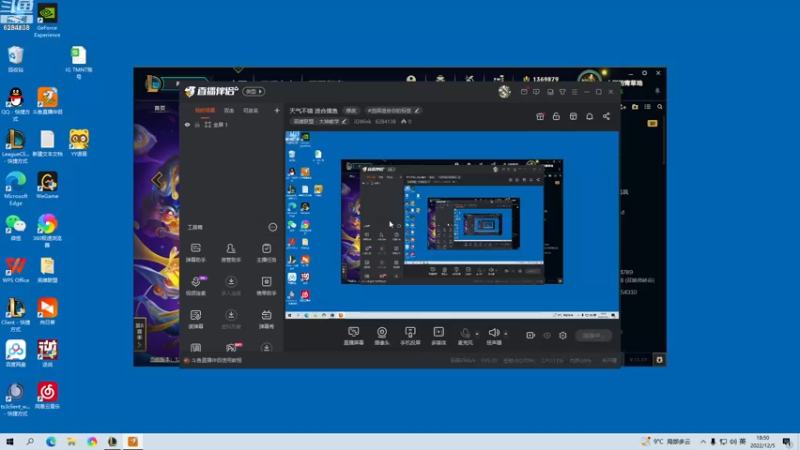The image size is (800, 450).
Task: Open the 首页 tab in League client
Action: pyautogui.click(x=160, y=108)
